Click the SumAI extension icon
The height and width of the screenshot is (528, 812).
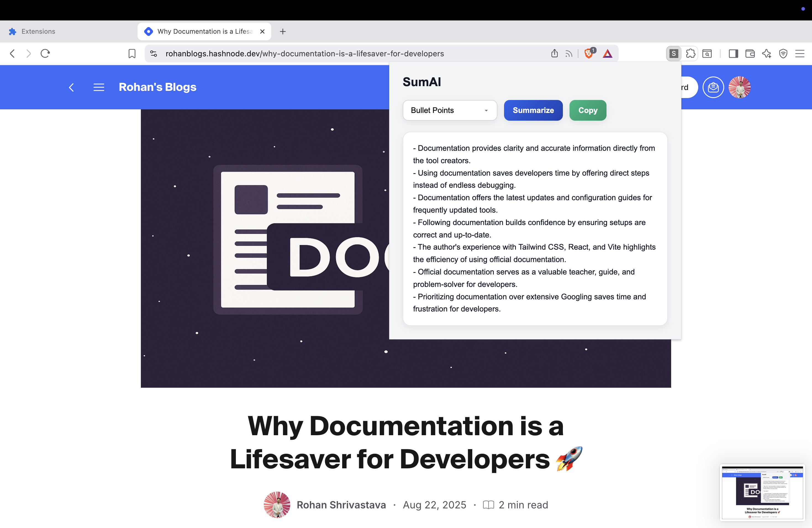(x=673, y=54)
